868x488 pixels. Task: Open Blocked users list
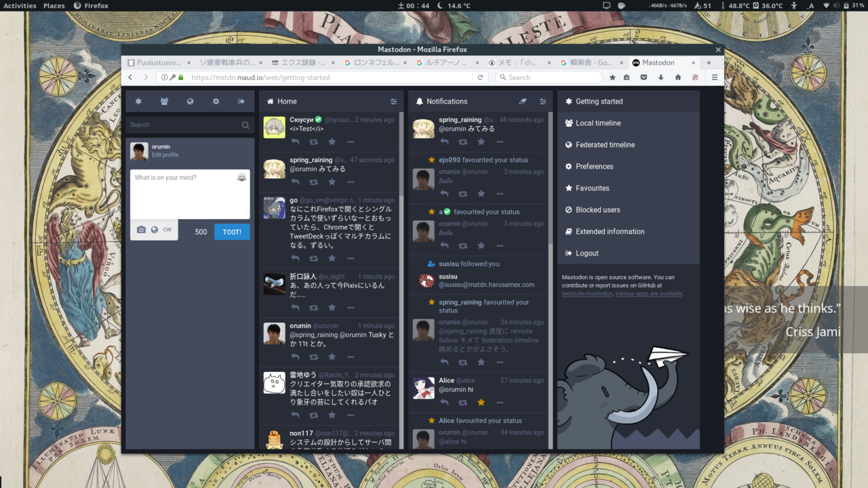(x=629, y=210)
